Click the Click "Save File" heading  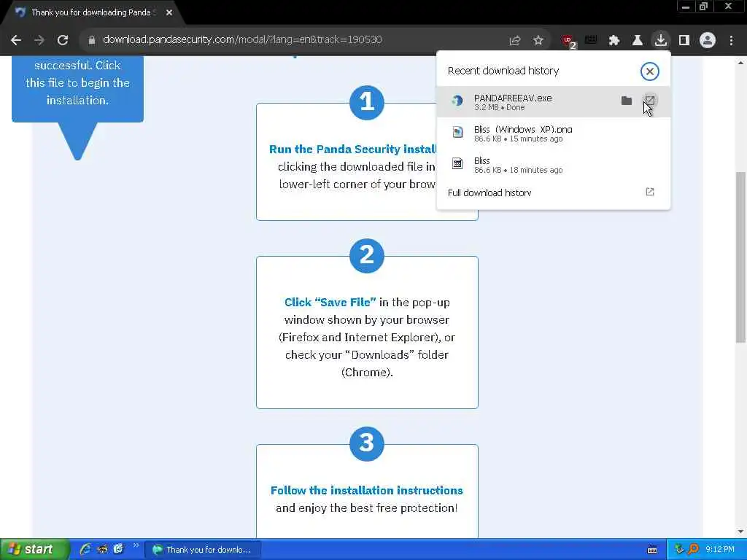tap(330, 303)
